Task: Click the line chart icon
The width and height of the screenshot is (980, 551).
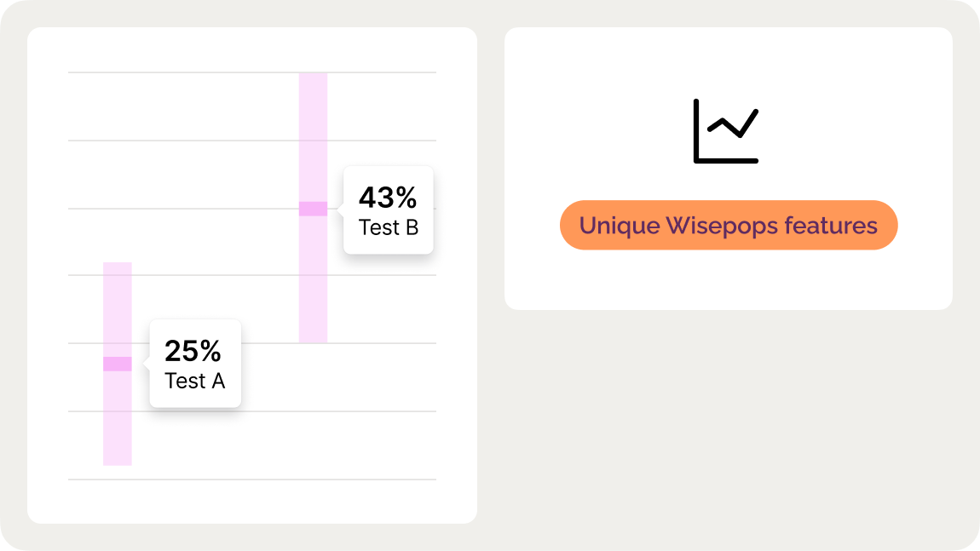Action: [726, 131]
